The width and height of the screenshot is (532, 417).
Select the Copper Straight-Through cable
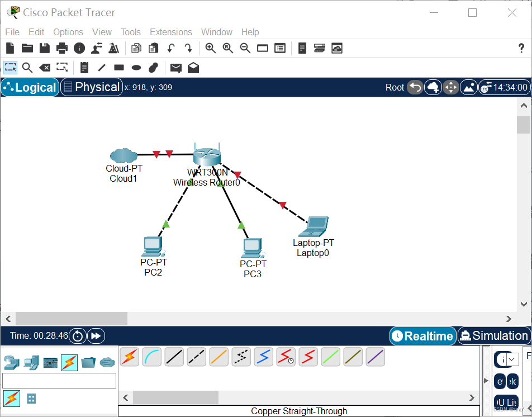174,357
